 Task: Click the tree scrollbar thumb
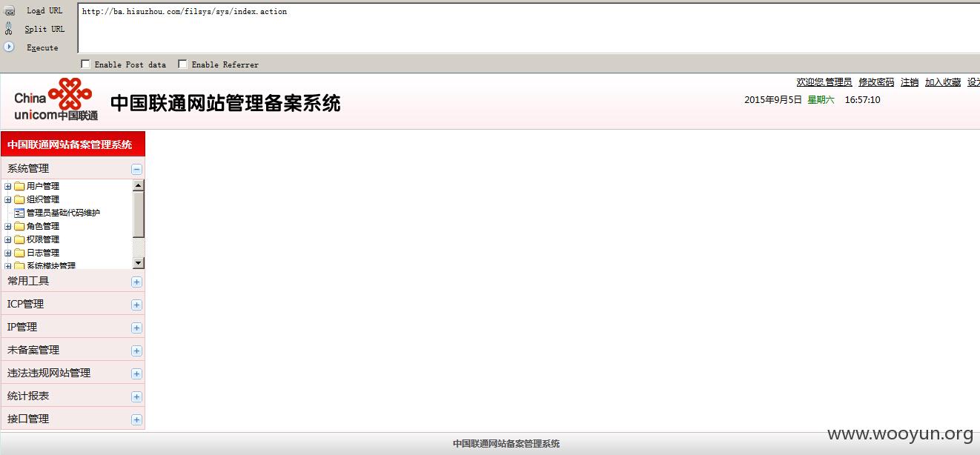pos(139,215)
